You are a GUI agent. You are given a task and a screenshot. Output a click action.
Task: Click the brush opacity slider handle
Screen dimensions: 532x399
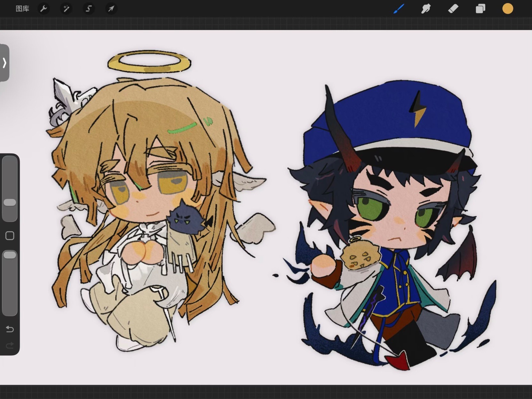click(x=10, y=255)
